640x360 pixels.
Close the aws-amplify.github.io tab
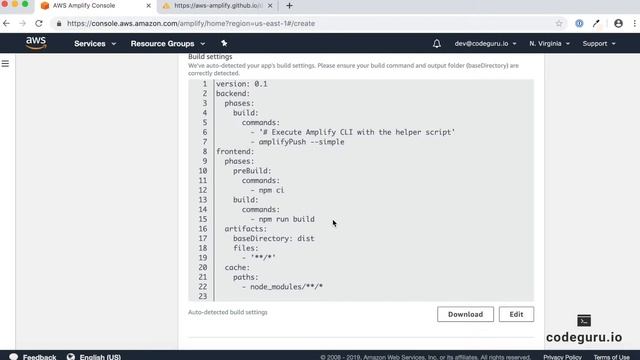[x=270, y=6]
